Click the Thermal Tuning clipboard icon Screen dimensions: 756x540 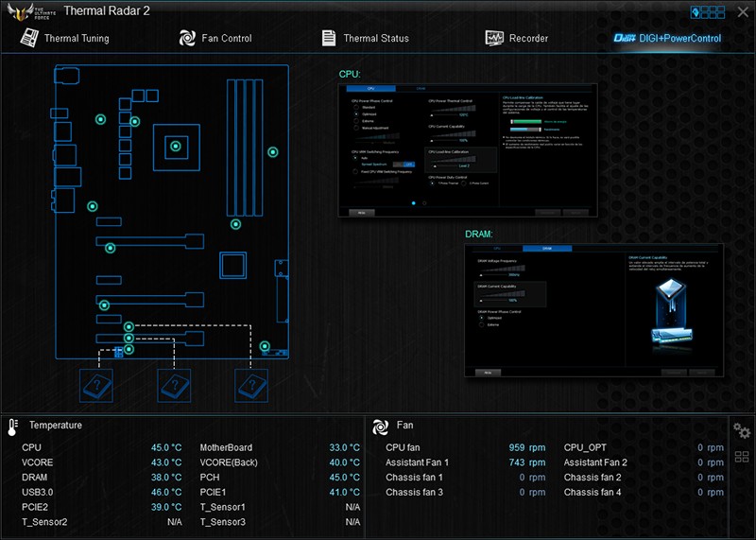(29, 38)
